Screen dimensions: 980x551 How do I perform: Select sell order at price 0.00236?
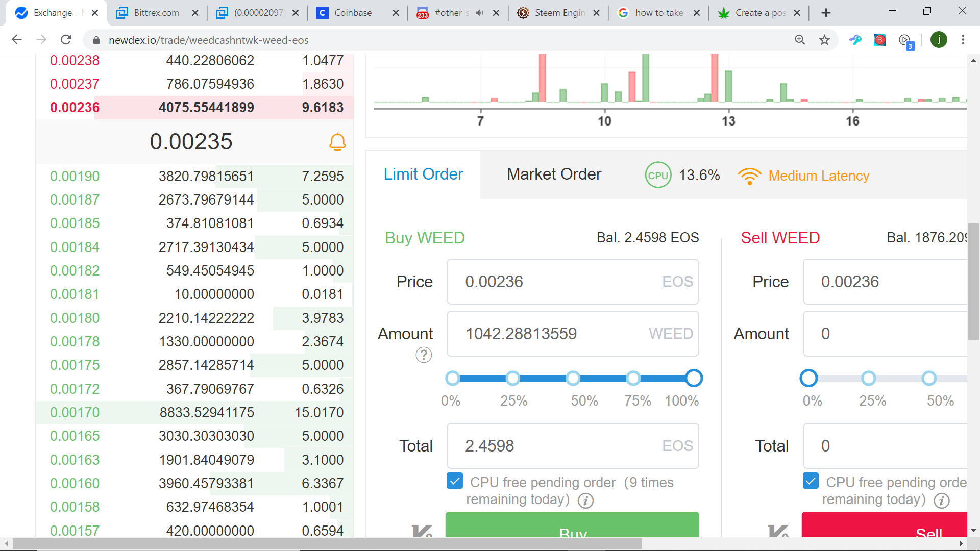[x=194, y=108]
